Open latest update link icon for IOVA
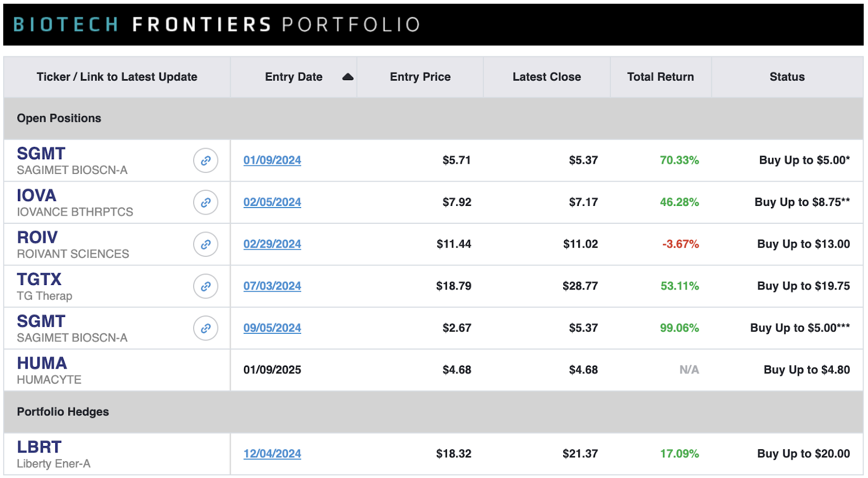The width and height of the screenshot is (868, 478). click(206, 202)
